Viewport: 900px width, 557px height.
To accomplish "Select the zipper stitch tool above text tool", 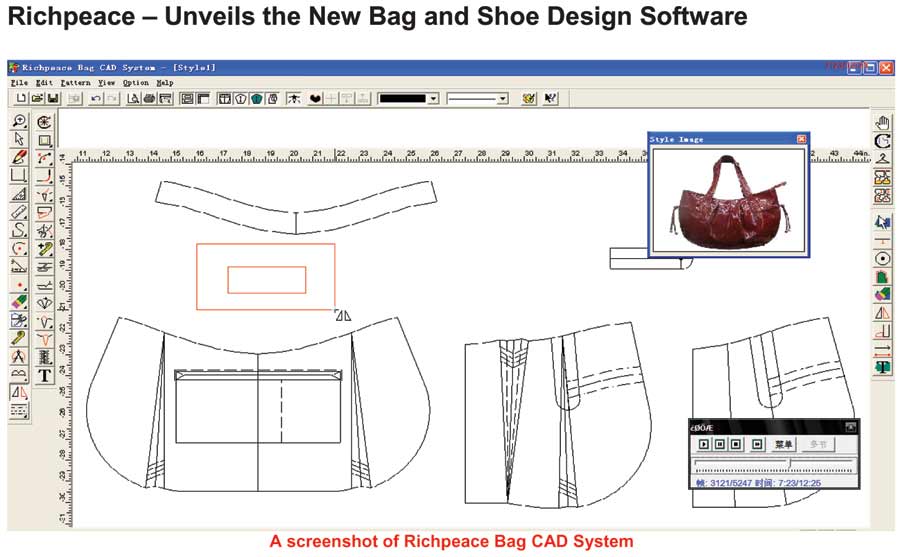I will click(44, 357).
